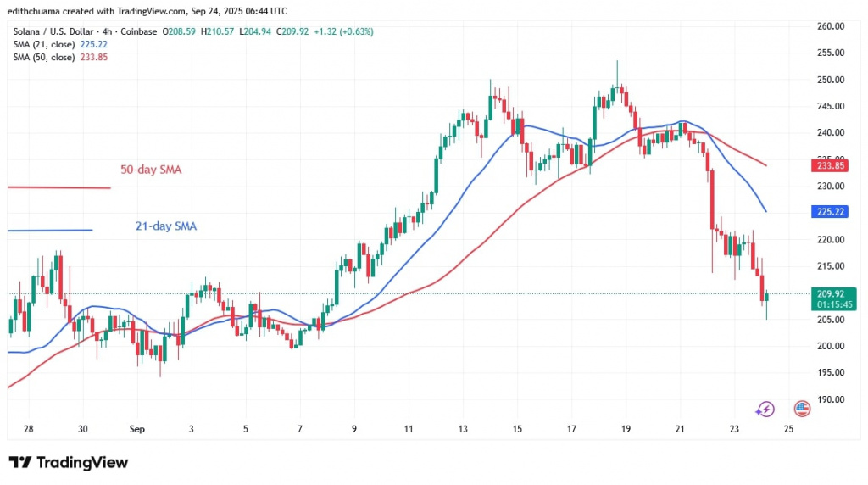Open the US flag economic event marker

(x=800, y=409)
